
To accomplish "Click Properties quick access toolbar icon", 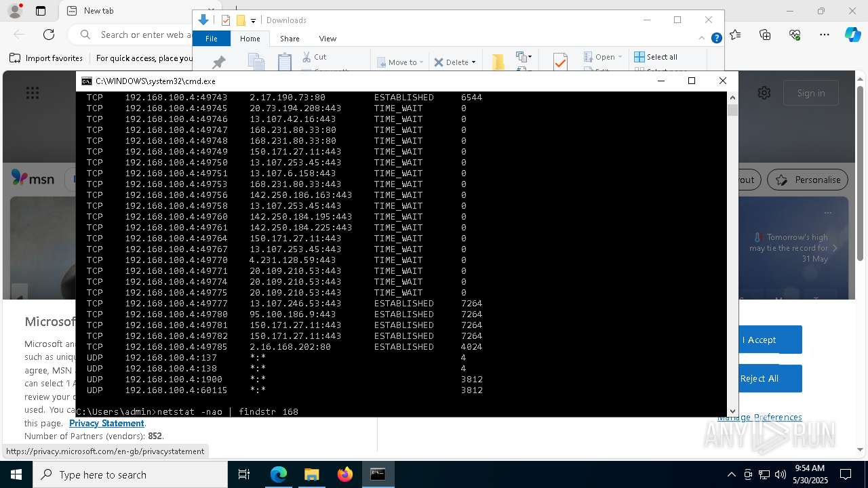I will [226, 20].
